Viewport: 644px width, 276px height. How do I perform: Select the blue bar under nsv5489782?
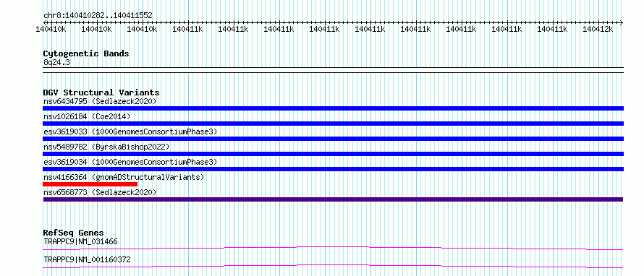click(333, 154)
